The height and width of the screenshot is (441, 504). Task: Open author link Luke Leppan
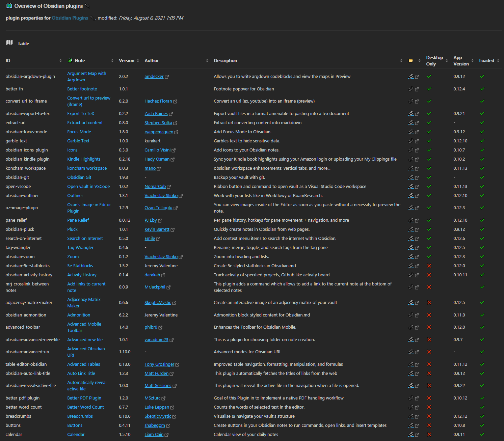click(157, 407)
